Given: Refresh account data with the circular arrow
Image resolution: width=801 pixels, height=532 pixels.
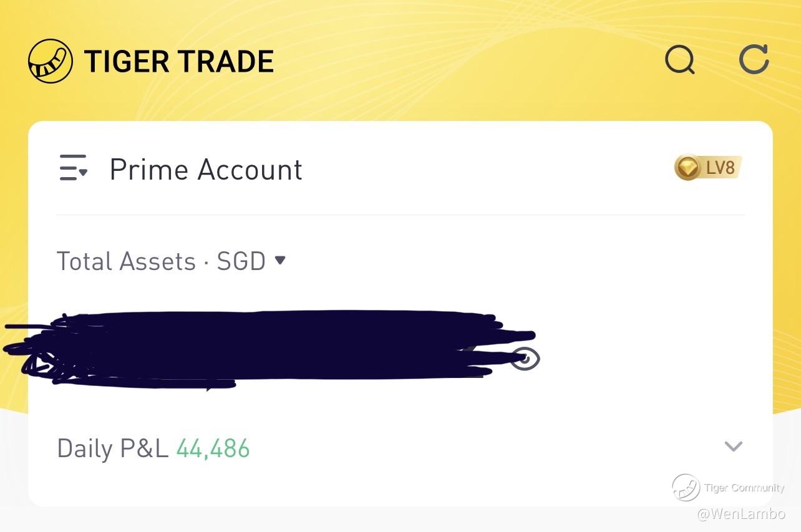Looking at the screenshot, I should click(754, 60).
